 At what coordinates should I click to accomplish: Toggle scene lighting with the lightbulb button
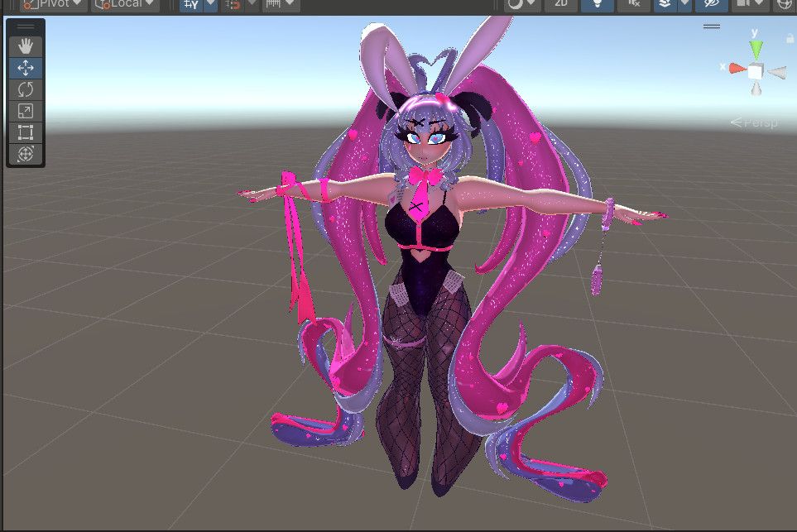tap(598, 4)
